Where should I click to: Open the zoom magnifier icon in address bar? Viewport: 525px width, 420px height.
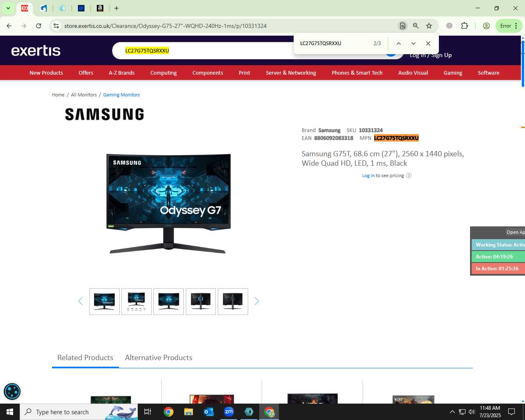tap(416, 26)
